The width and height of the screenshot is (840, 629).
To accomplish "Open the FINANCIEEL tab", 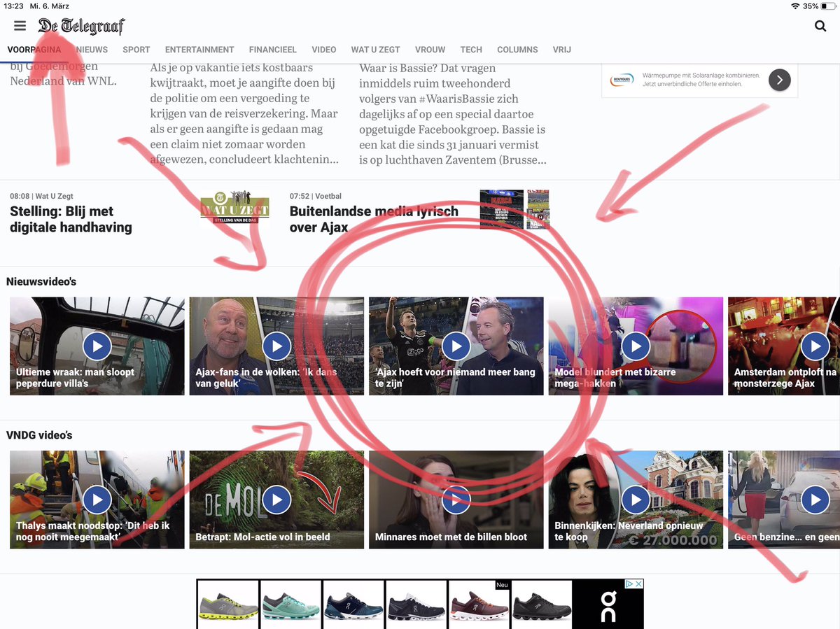I will click(x=273, y=50).
